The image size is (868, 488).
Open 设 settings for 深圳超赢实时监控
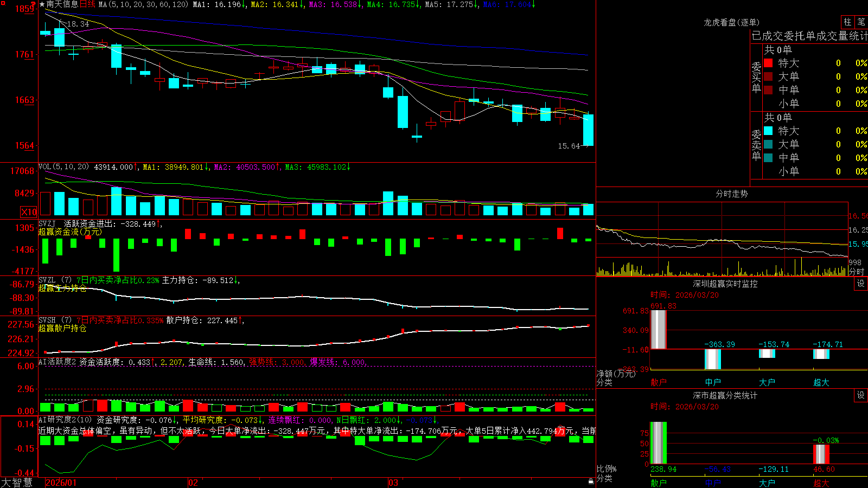(861, 283)
